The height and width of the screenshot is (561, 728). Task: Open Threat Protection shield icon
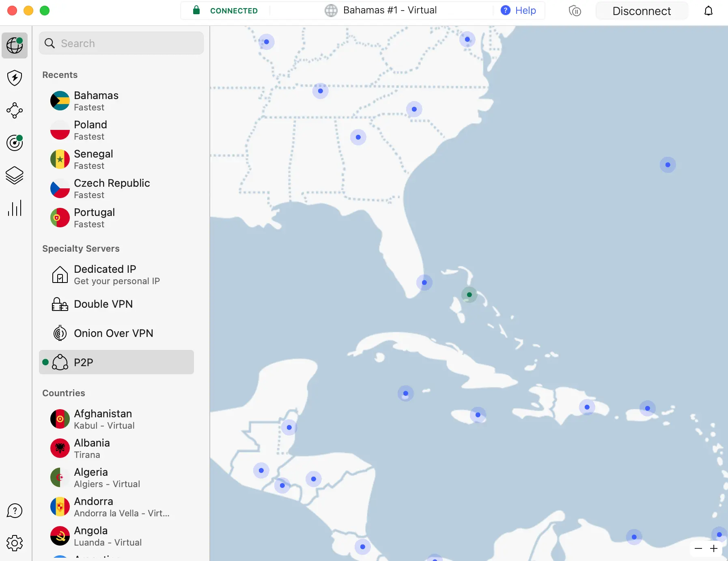(x=15, y=78)
